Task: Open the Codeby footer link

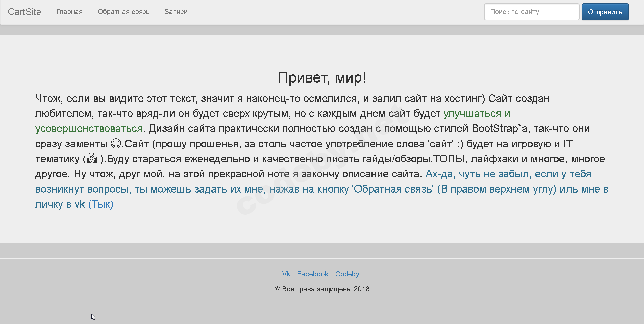Action: coord(347,274)
